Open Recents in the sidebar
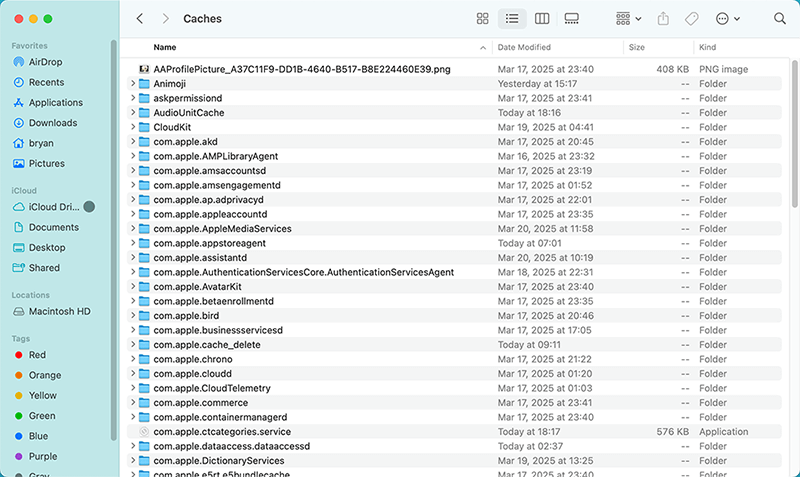The height and width of the screenshot is (477, 800). click(46, 82)
